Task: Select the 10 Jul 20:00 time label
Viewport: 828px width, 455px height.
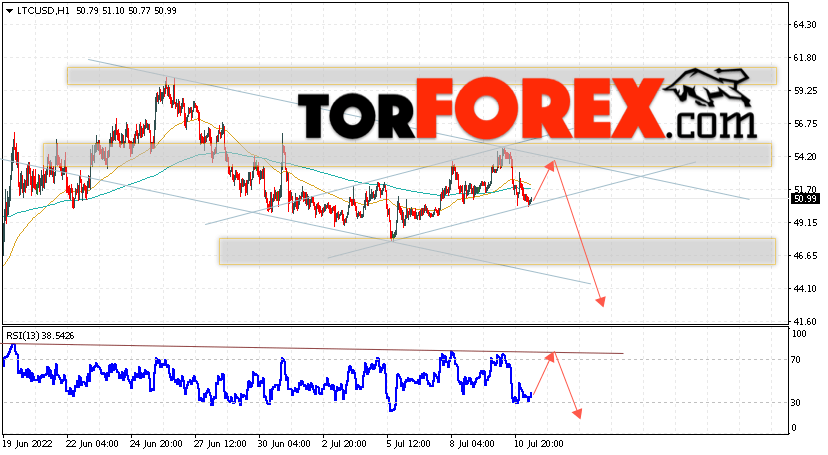Action: pyautogui.click(x=539, y=443)
